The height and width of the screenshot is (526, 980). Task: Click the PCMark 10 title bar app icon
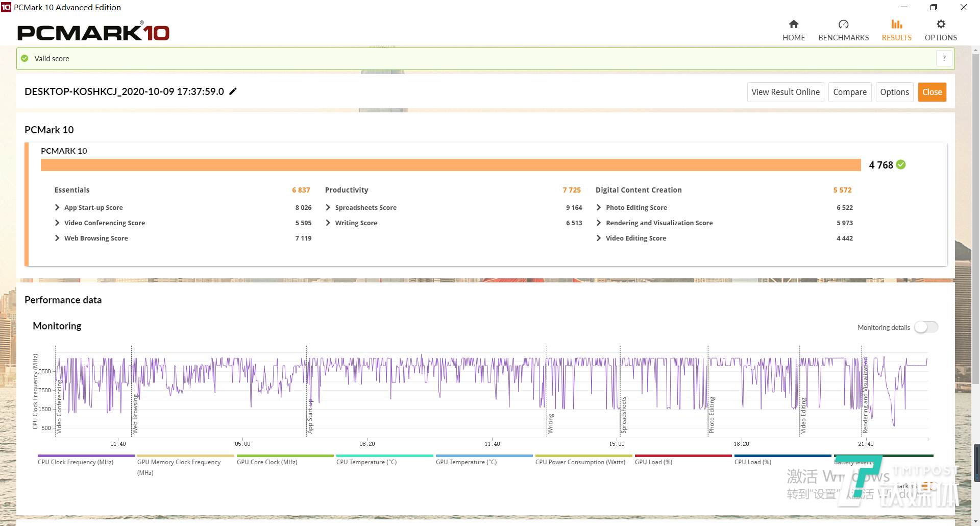[x=6, y=7]
